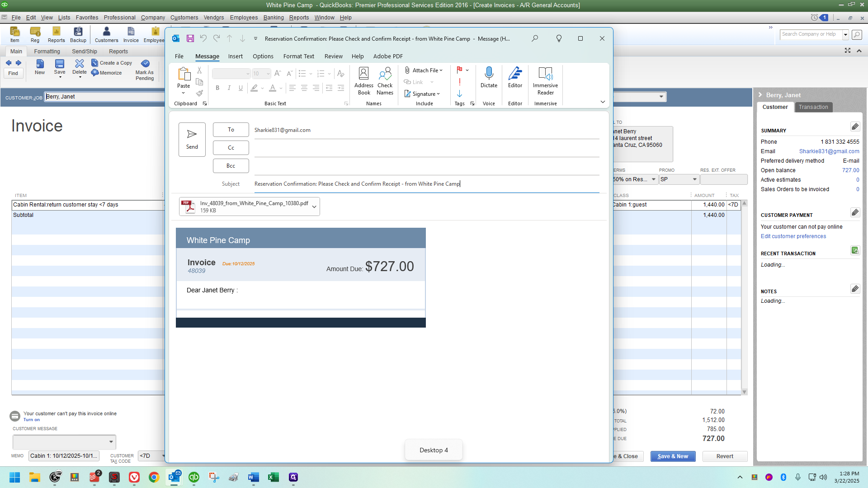Apply numbered list formatting
The height and width of the screenshot is (488, 868).
pos(321,73)
